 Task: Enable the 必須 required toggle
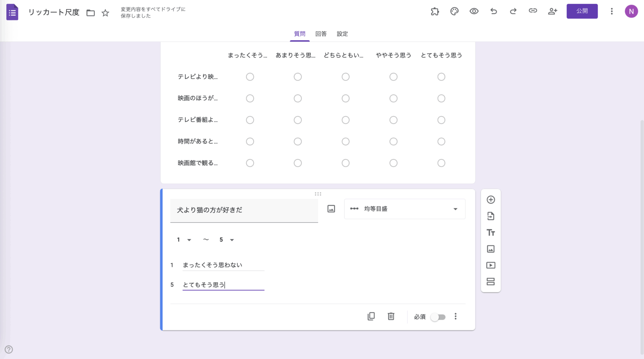pyautogui.click(x=439, y=317)
